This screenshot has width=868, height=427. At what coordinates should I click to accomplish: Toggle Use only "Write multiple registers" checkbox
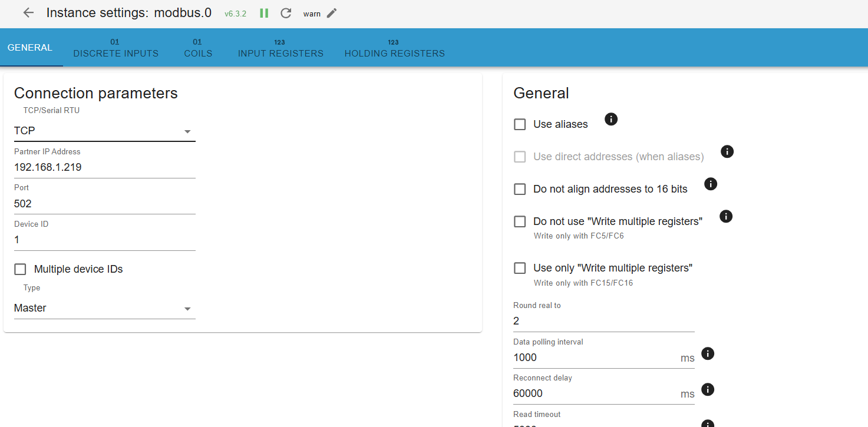pyautogui.click(x=520, y=268)
